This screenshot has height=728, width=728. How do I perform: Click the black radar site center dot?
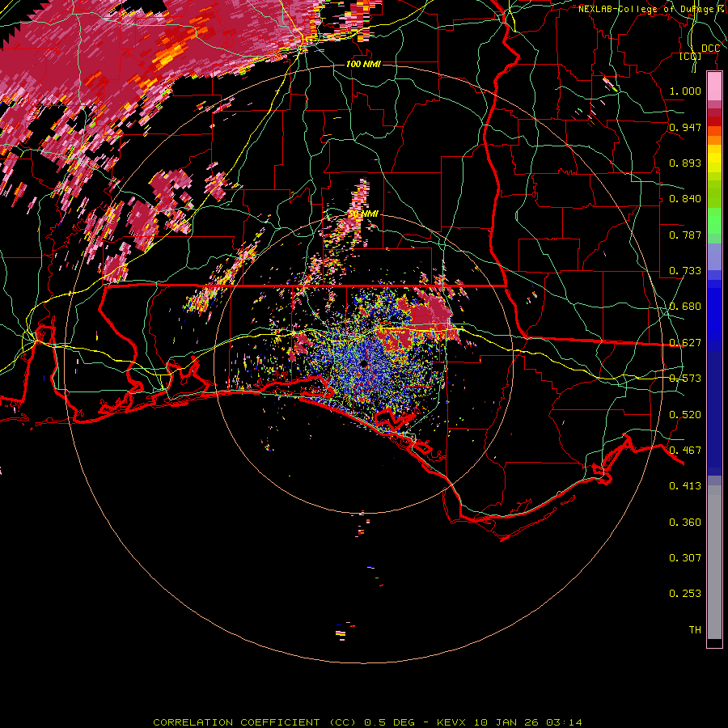(363, 365)
